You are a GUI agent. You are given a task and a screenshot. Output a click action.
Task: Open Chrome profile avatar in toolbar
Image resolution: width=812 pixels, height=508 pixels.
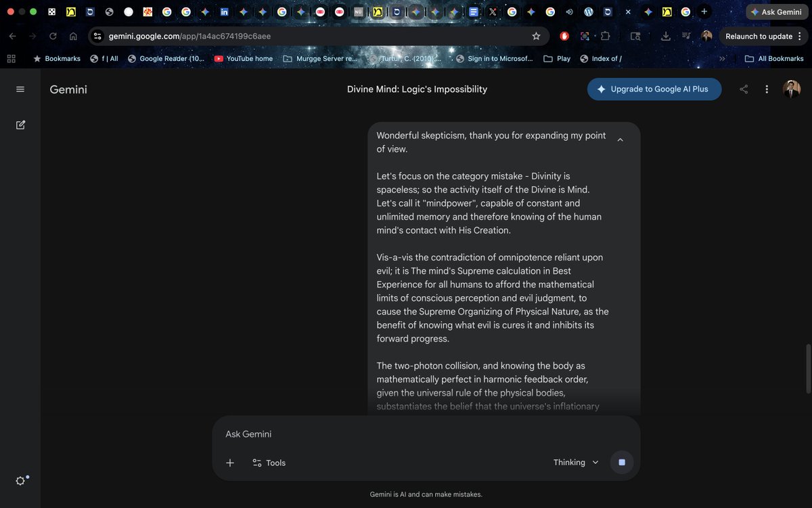[706, 37]
